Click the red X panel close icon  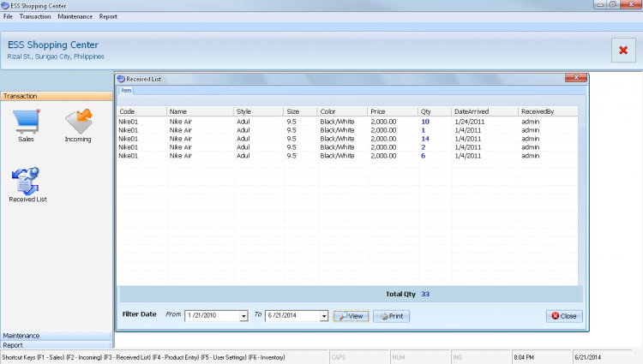coord(623,51)
